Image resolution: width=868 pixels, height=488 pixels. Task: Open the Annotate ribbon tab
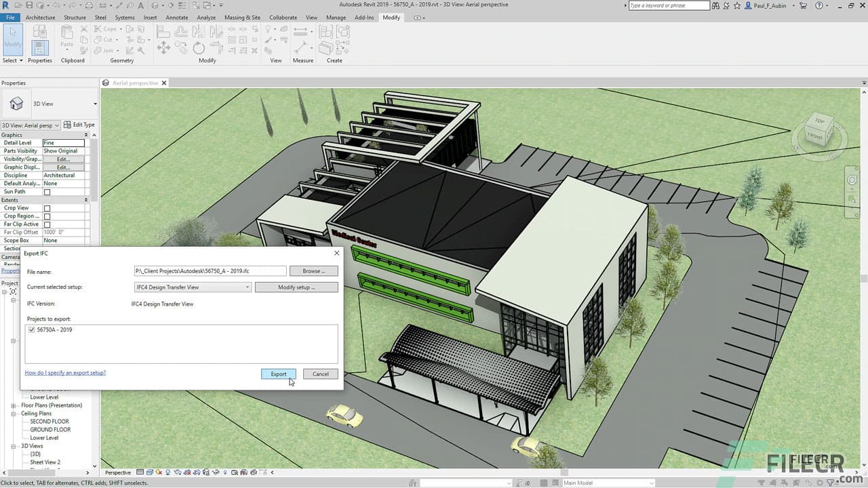click(x=176, y=18)
